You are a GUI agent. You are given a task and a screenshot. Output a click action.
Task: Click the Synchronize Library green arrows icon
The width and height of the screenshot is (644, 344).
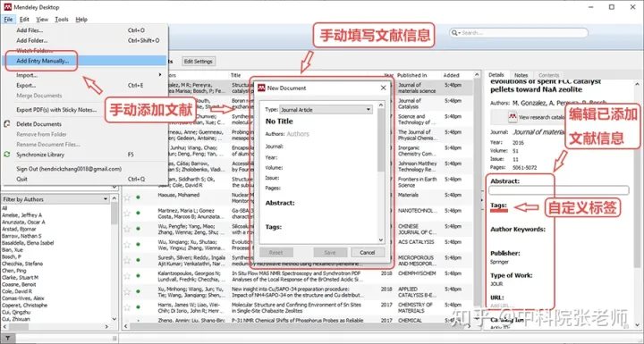pyautogui.click(x=7, y=155)
